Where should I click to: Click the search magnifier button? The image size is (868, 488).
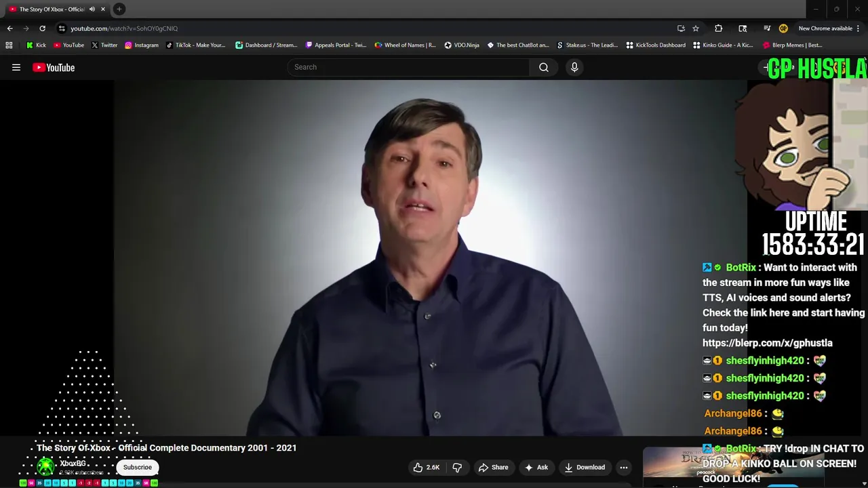click(x=544, y=67)
